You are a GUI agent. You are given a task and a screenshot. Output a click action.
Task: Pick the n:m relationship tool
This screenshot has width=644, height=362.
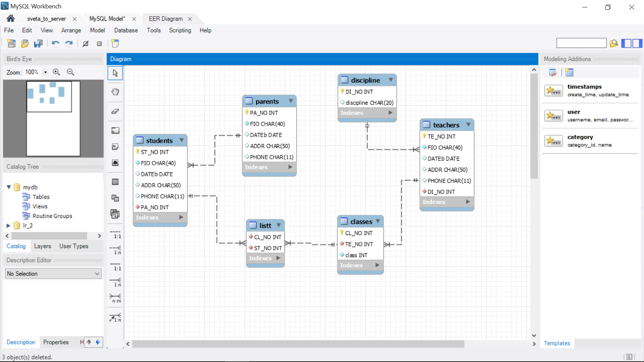click(115, 298)
